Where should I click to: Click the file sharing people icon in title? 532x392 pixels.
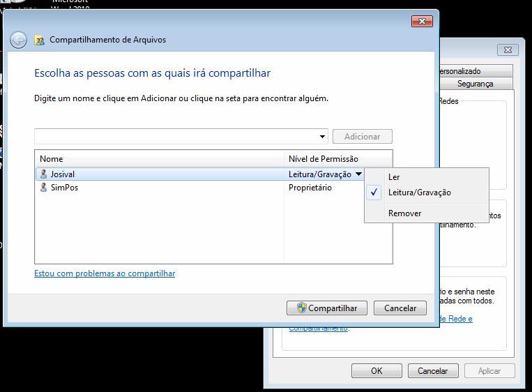click(39, 40)
